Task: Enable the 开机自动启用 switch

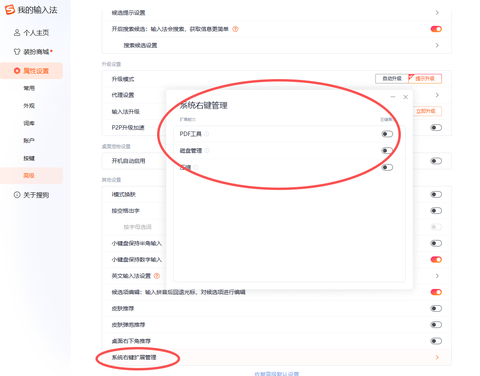Action: (436, 161)
